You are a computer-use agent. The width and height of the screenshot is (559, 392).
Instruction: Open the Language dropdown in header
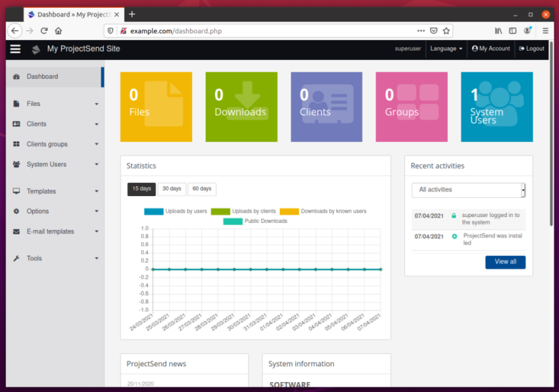tap(446, 49)
